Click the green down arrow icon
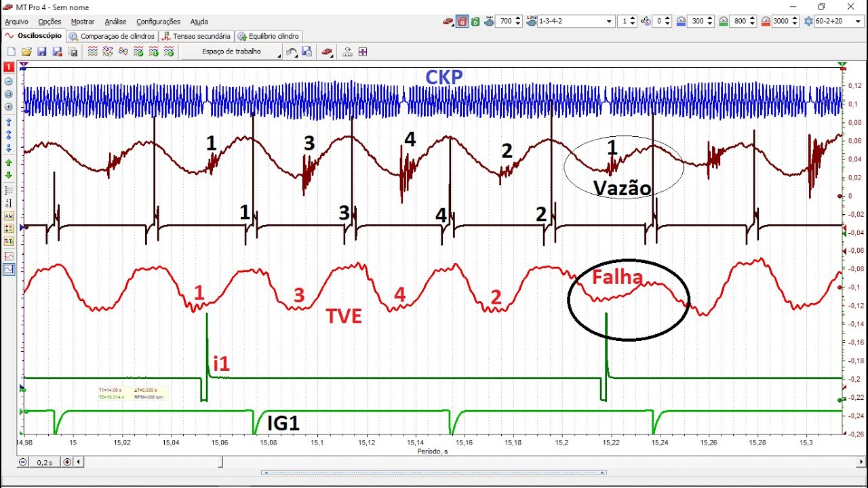 click(9, 175)
